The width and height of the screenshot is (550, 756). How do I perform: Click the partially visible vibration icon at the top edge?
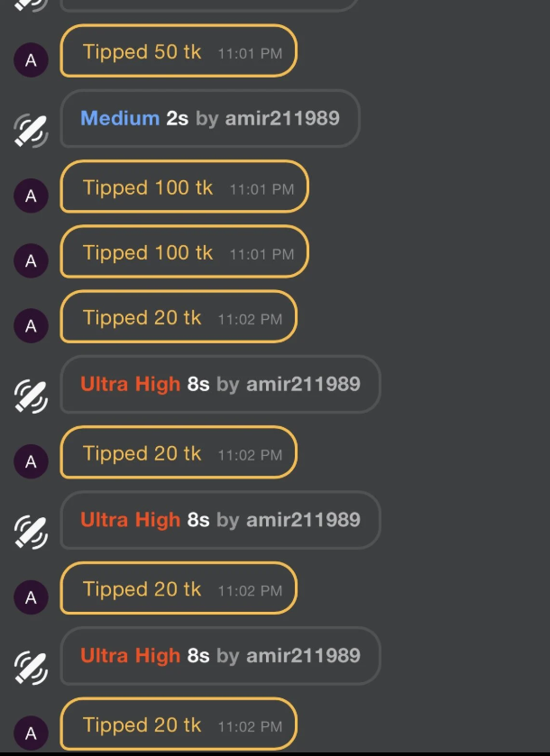(x=31, y=4)
